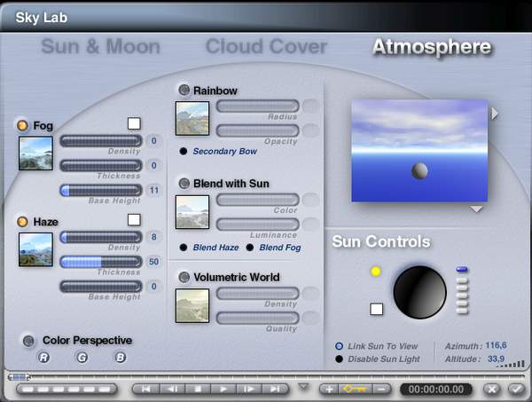Click the timeline scrubber handle
This screenshot has height=402, width=532.
pos(19,377)
